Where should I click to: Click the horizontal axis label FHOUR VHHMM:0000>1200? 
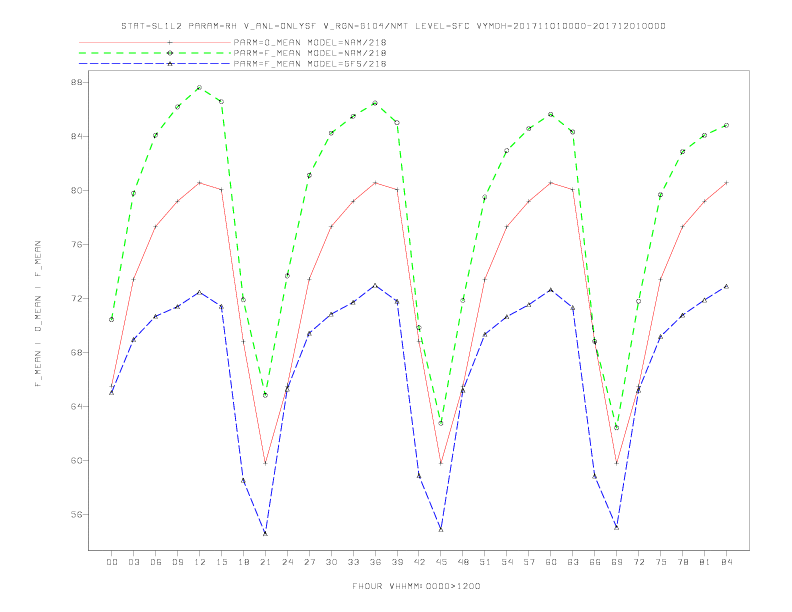point(416,586)
